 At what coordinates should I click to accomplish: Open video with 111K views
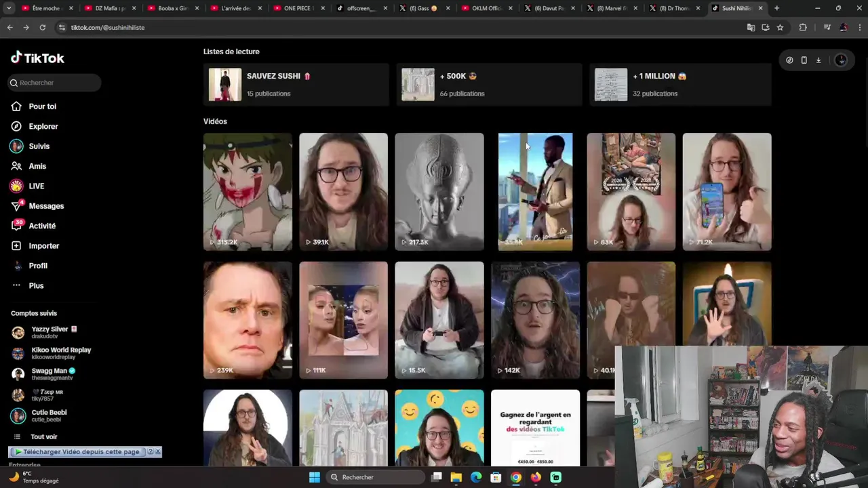point(344,320)
